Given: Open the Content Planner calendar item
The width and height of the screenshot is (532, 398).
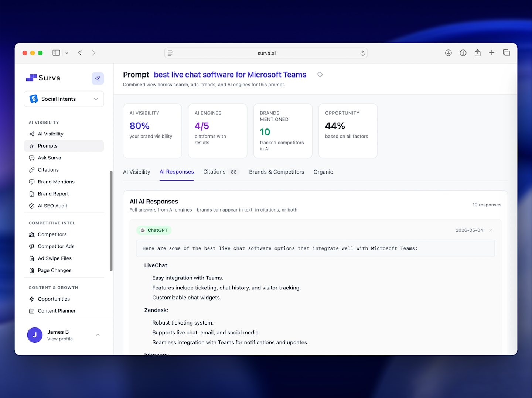Looking at the screenshot, I should coord(64,311).
